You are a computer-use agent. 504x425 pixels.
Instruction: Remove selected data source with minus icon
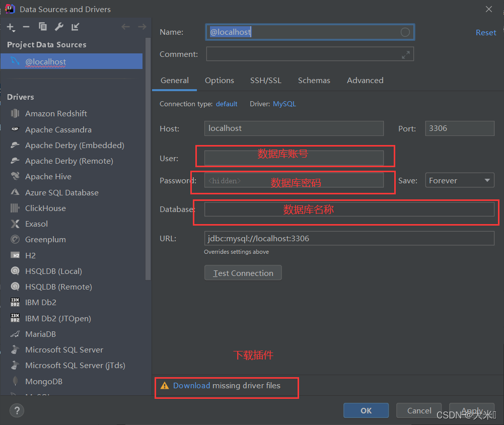tap(26, 27)
